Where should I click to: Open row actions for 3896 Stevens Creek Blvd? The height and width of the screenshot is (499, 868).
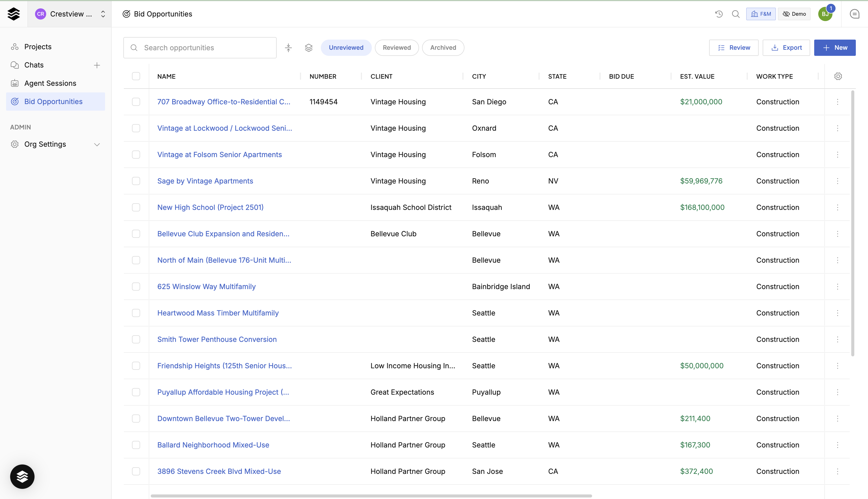click(838, 471)
